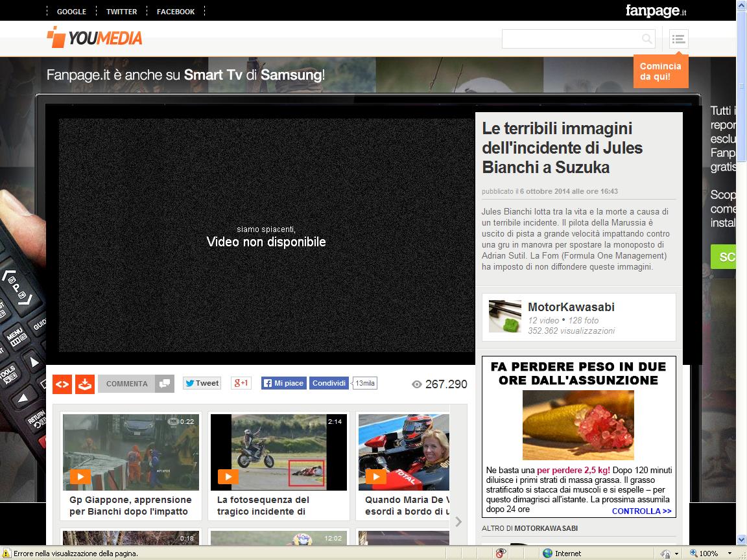Viewport: 747px width, 560px height.
Task: Open the zoom level 100% dropdown arrow
Action: click(x=730, y=554)
